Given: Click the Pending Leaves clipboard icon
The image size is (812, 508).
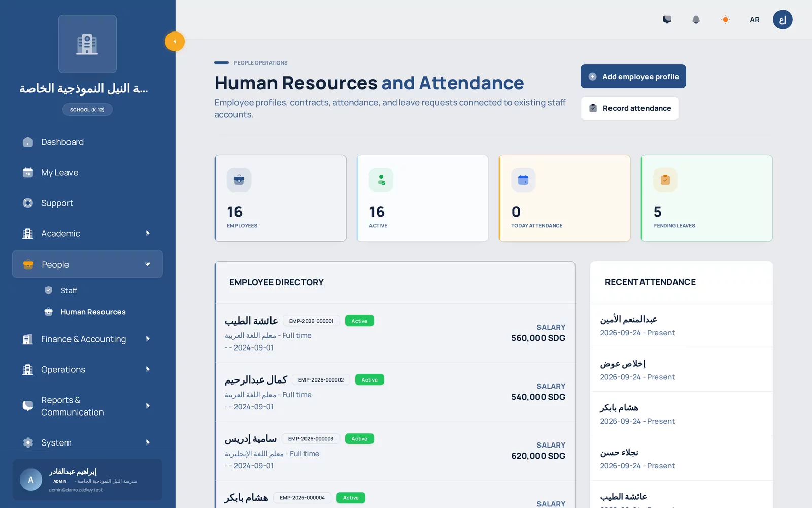Looking at the screenshot, I should pos(665,180).
